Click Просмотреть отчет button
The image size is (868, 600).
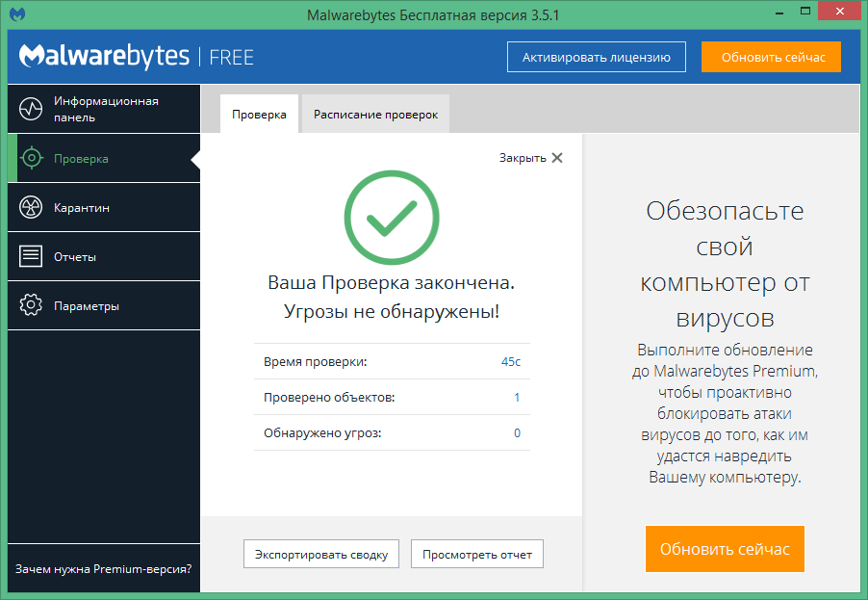(x=477, y=554)
